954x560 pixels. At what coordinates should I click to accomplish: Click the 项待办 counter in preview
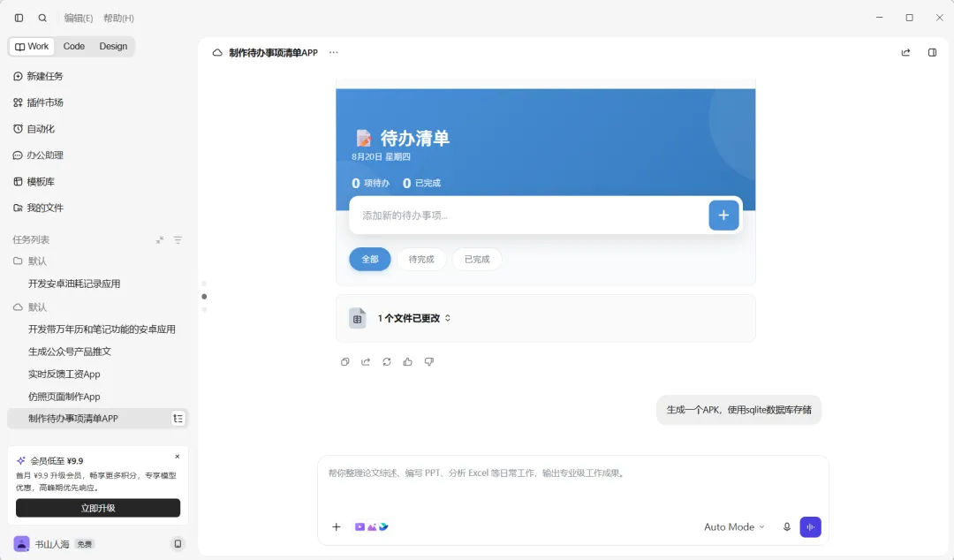370,183
